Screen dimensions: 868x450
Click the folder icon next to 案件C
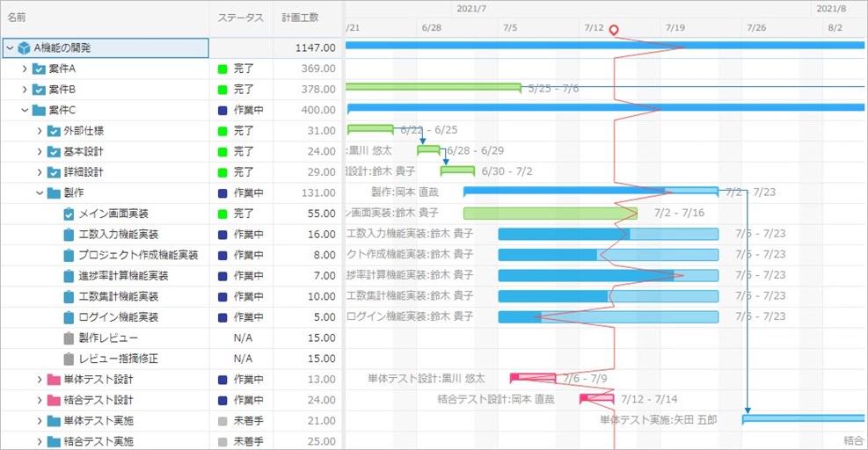tap(39, 110)
